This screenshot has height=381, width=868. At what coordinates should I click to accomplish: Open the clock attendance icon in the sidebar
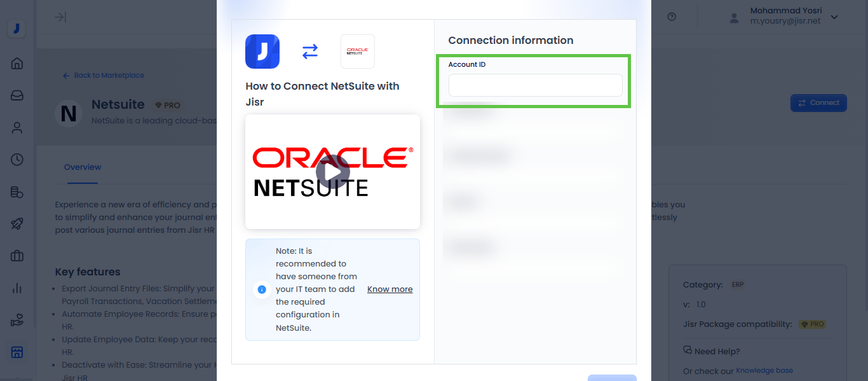coord(17,160)
